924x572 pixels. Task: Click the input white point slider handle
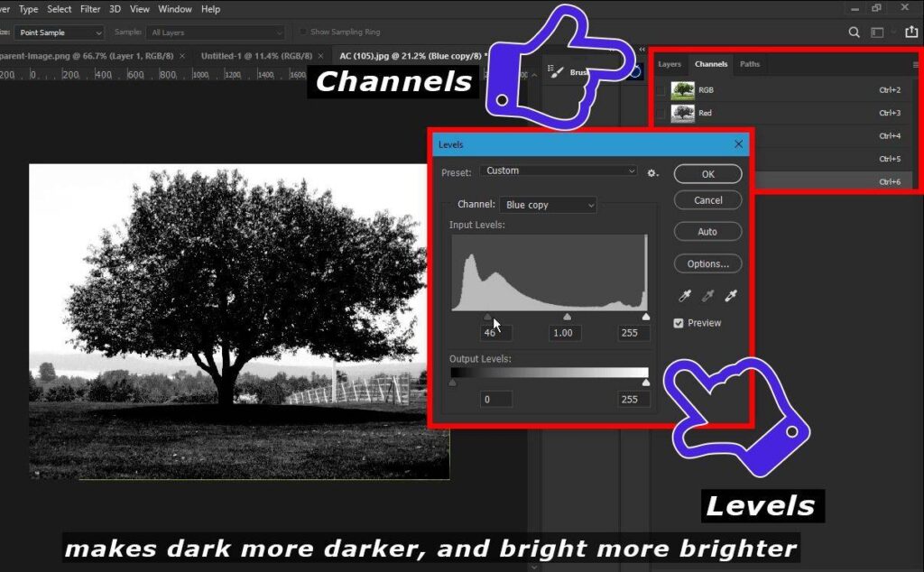pyautogui.click(x=646, y=317)
